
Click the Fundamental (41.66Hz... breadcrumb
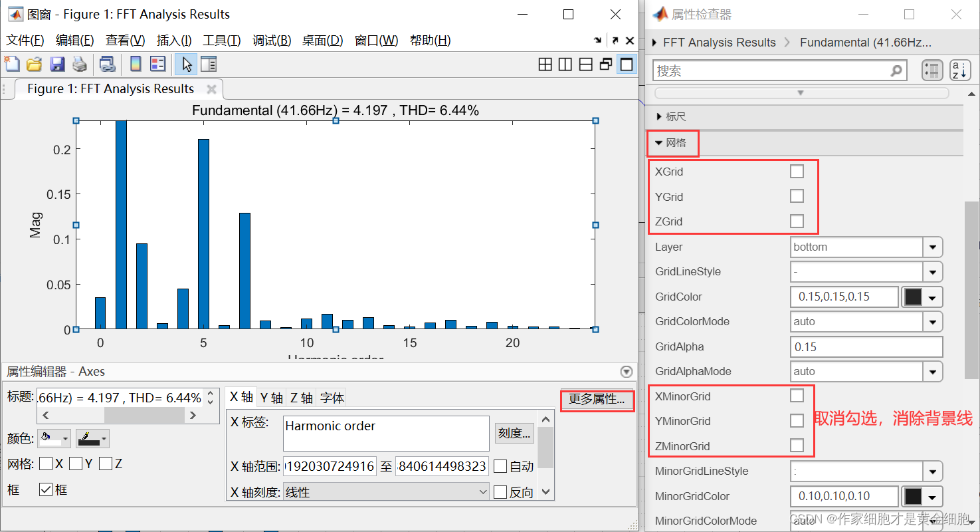click(x=865, y=43)
